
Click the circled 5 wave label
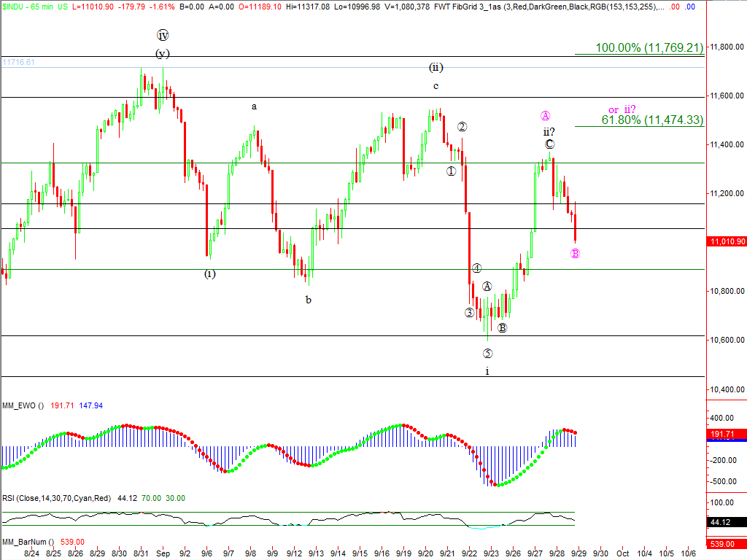[487, 354]
